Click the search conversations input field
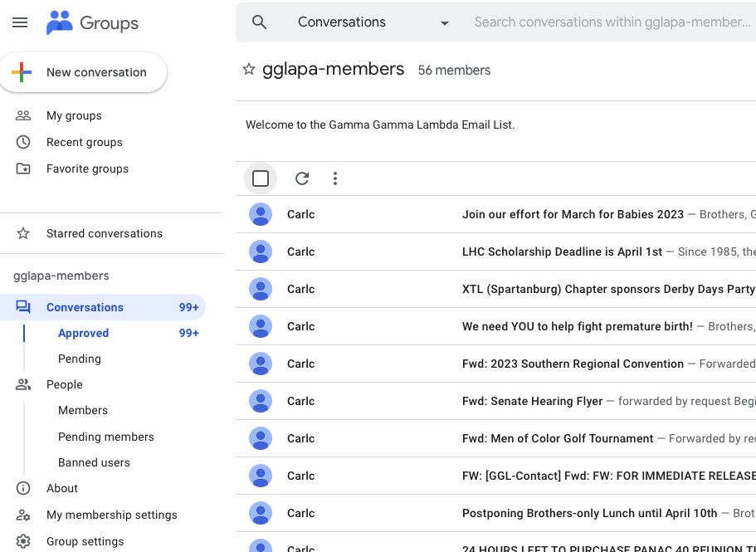This screenshot has height=552, width=756. (x=612, y=22)
